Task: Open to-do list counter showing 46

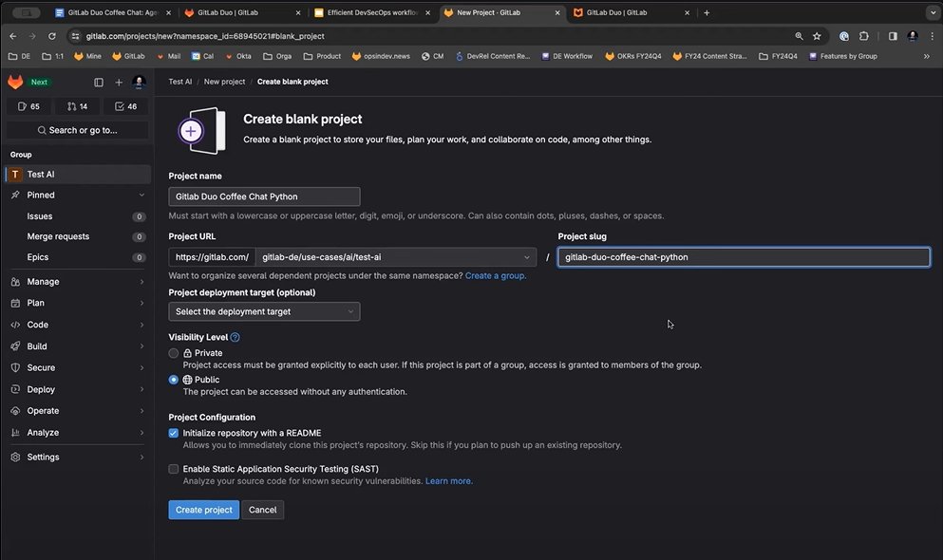Action: click(125, 106)
